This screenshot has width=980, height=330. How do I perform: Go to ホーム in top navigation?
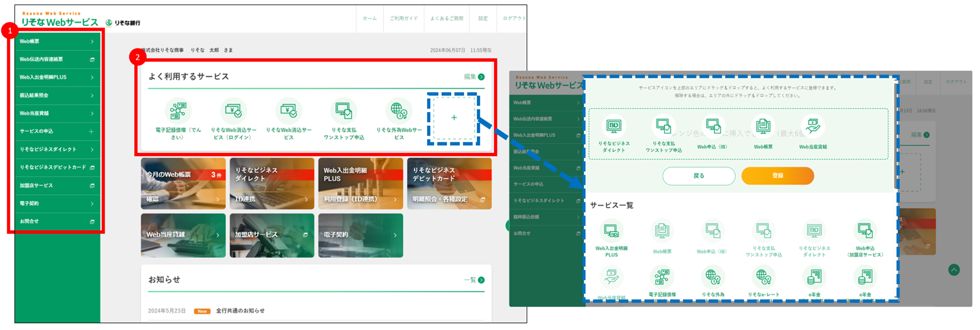[369, 18]
